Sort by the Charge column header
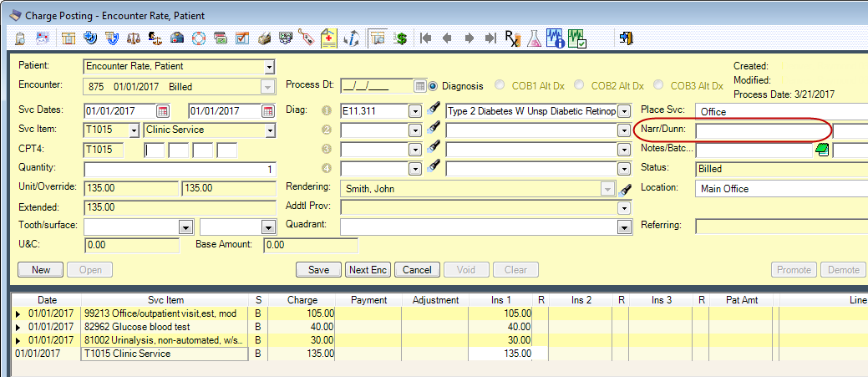This screenshot has height=377, width=868. click(302, 300)
